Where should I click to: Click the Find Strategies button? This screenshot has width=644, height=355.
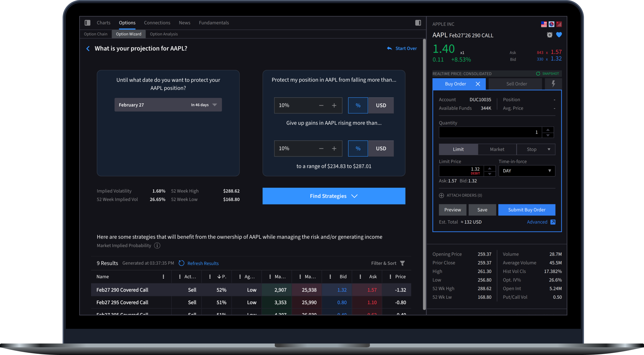[333, 196]
